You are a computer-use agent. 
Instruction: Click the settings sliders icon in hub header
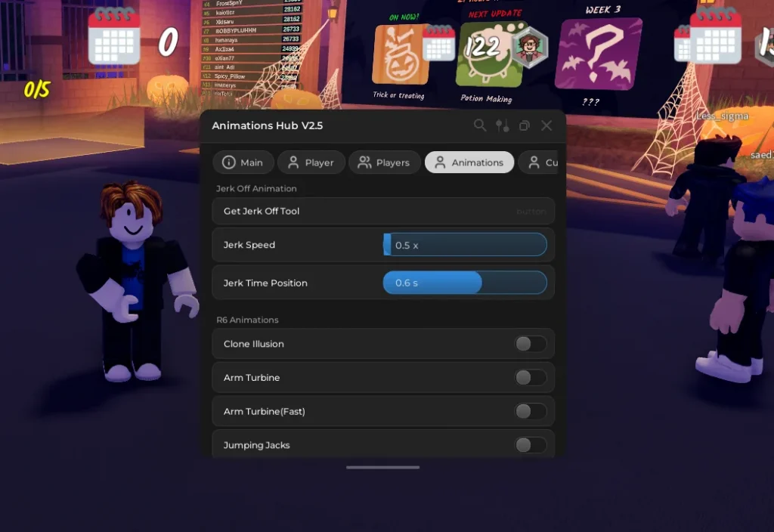(502, 125)
